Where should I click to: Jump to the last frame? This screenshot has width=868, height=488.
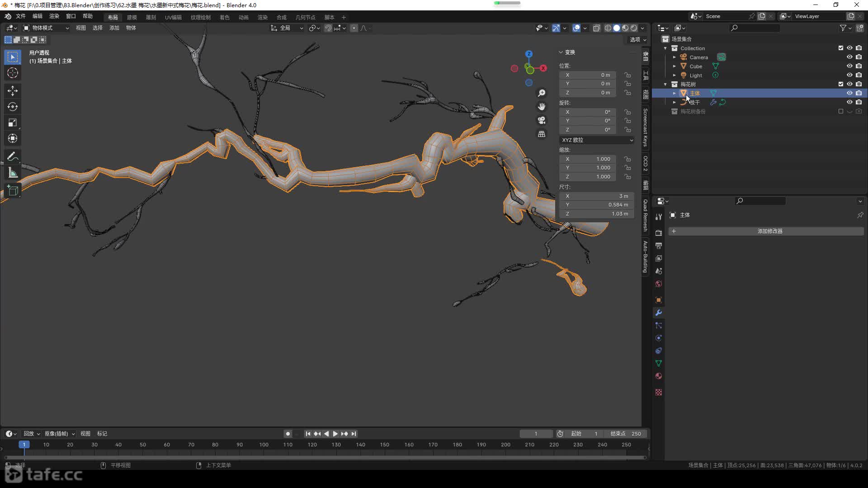(354, 434)
